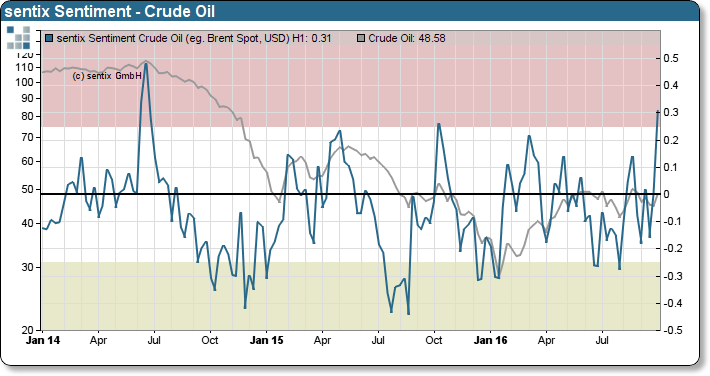710x376 pixels.
Task: Click the 110 value on left axis
Action: coord(24,67)
